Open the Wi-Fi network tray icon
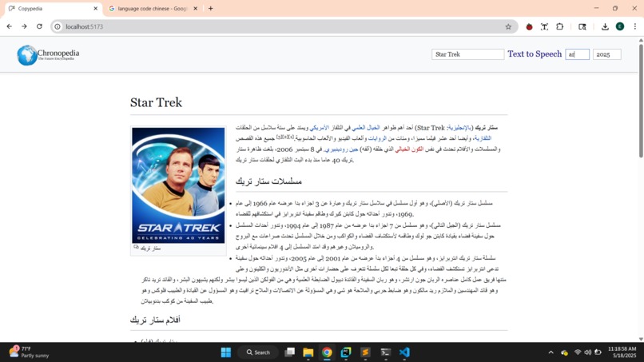The image size is (644, 362). [578, 352]
